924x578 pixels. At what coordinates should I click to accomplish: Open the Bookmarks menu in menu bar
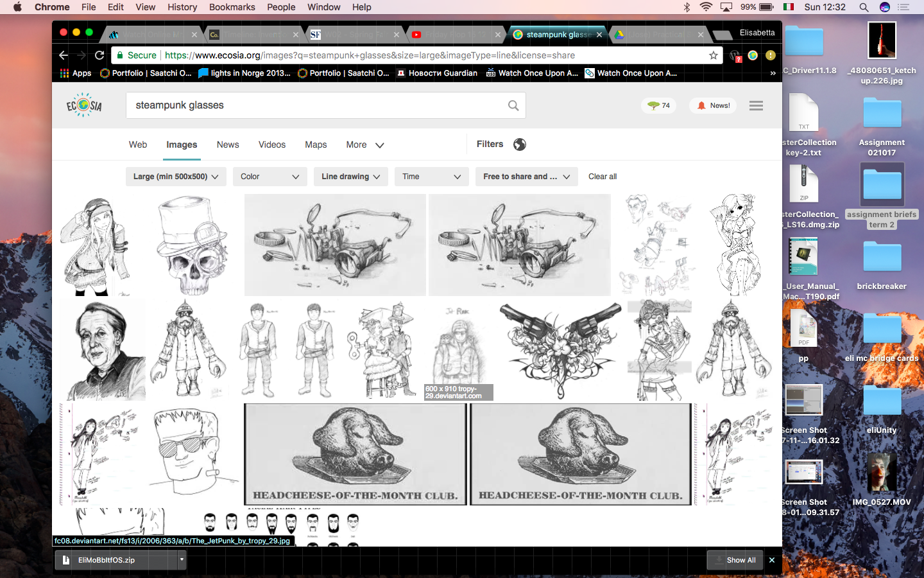pos(232,7)
